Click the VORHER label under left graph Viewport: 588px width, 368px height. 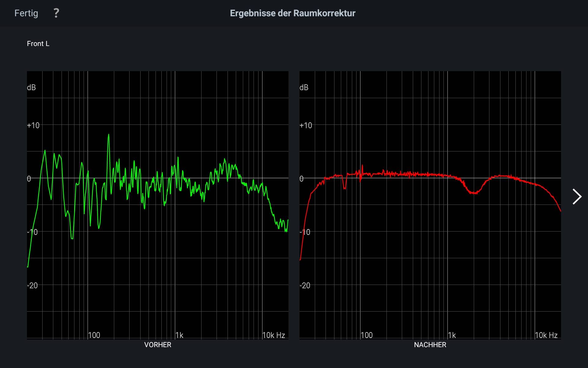coord(158,345)
